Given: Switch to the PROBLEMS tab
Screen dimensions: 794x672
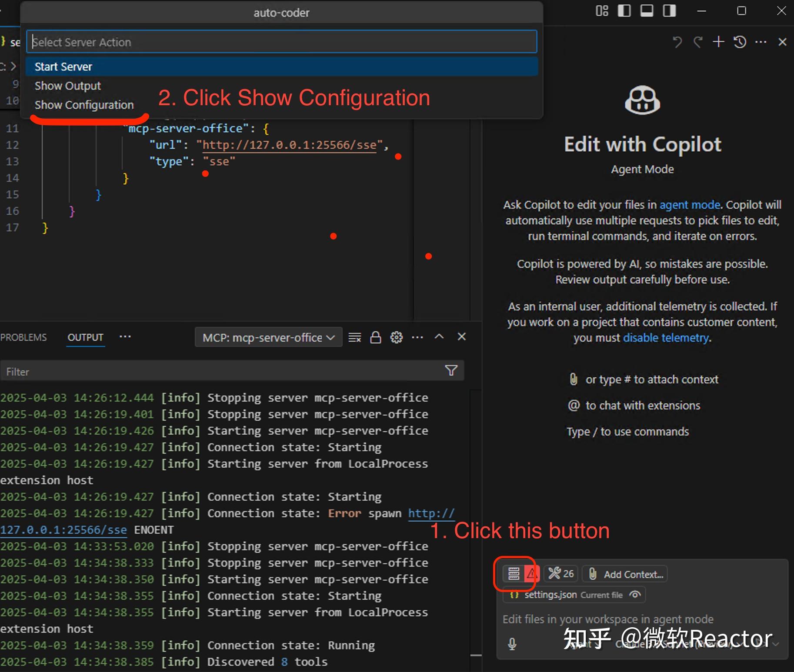Looking at the screenshot, I should coord(23,337).
